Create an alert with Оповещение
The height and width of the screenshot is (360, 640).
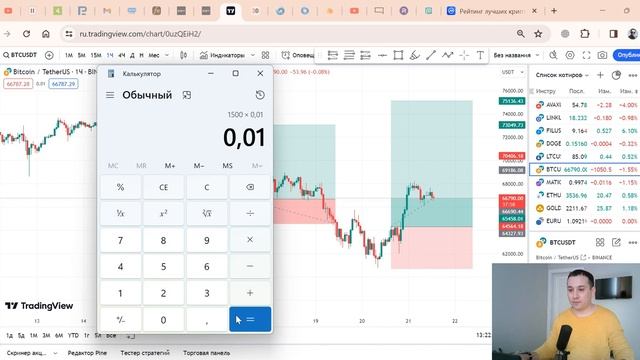coord(298,55)
